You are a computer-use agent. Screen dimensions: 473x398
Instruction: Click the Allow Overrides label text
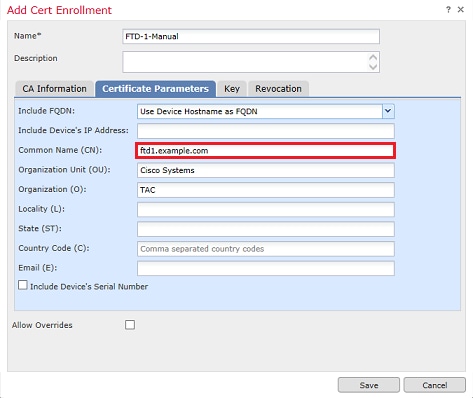42,325
